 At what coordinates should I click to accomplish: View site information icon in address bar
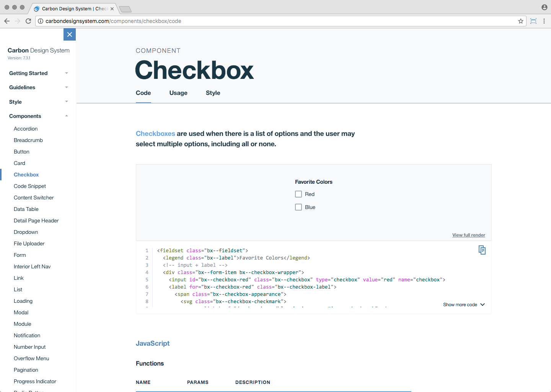pos(41,21)
